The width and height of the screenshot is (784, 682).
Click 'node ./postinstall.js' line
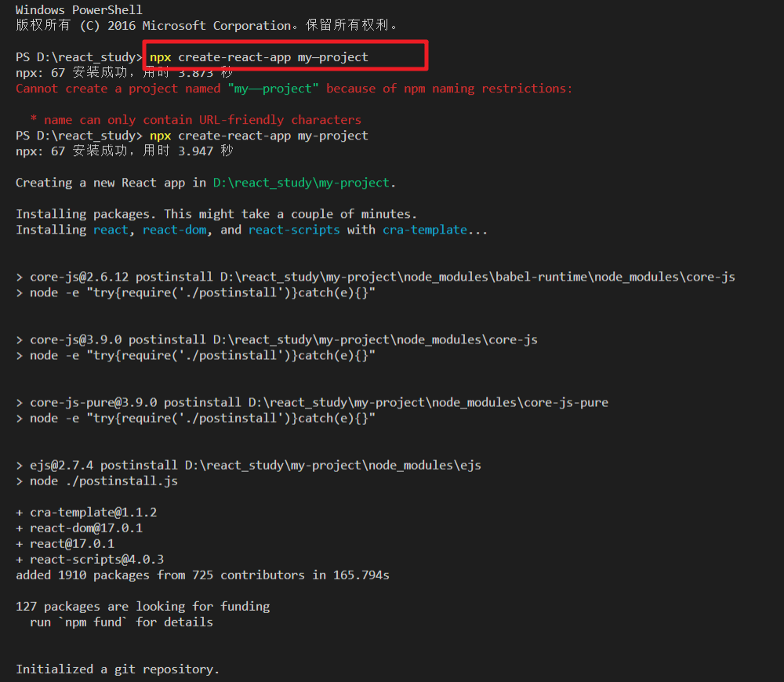click(97, 481)
